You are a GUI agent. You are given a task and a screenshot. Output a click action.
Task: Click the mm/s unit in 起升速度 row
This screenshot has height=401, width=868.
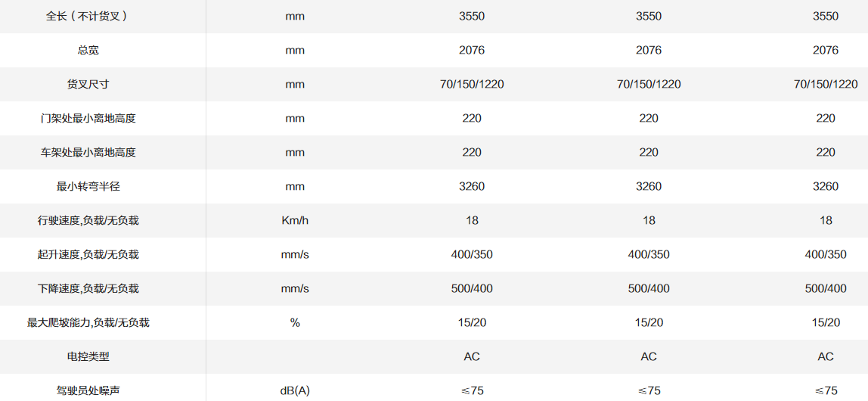click(x=295, y=254)
